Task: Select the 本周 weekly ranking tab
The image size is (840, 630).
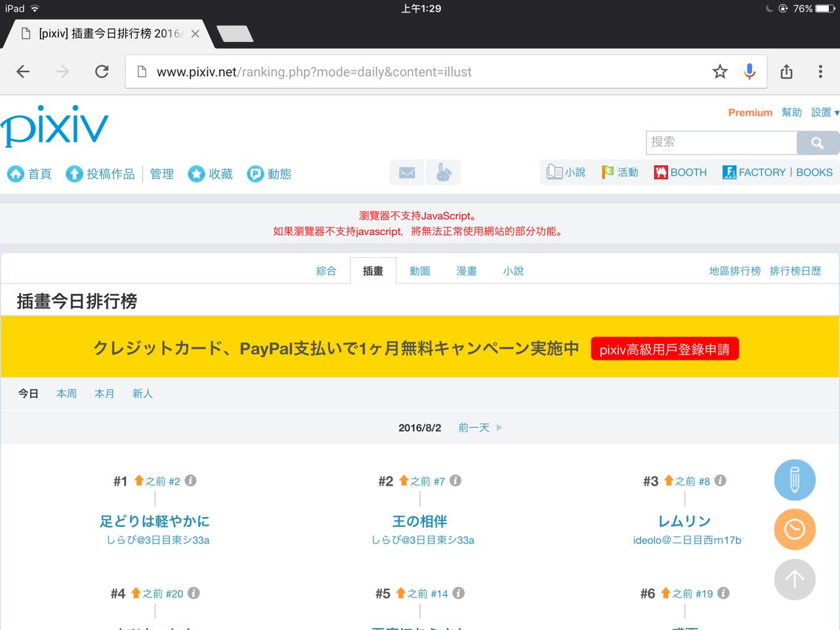Action: (66, 394)
